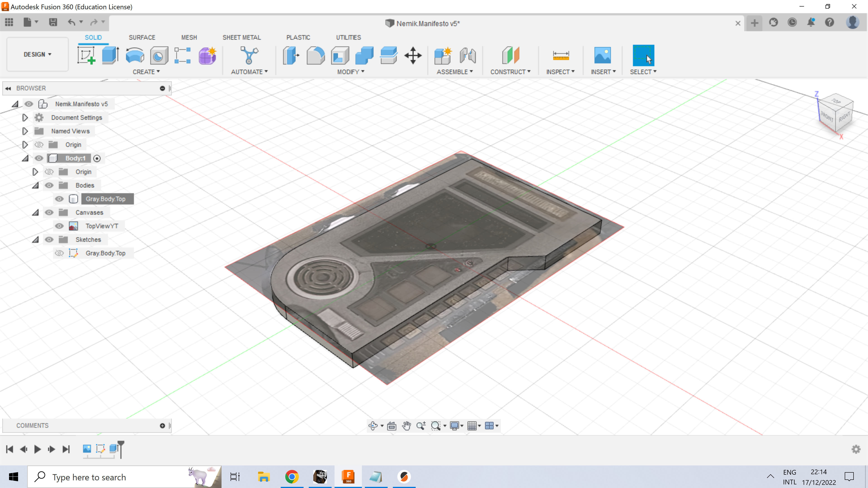Hide the TopViewYT canvas
Screen dimensions: 868x488
pos(59,226)
